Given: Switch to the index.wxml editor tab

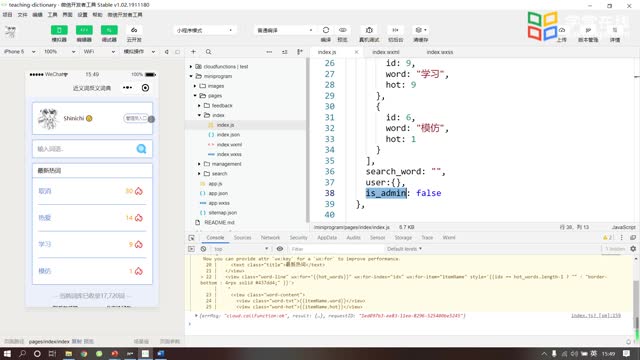Looking at the screenshot, I should (x=386, y=52).
